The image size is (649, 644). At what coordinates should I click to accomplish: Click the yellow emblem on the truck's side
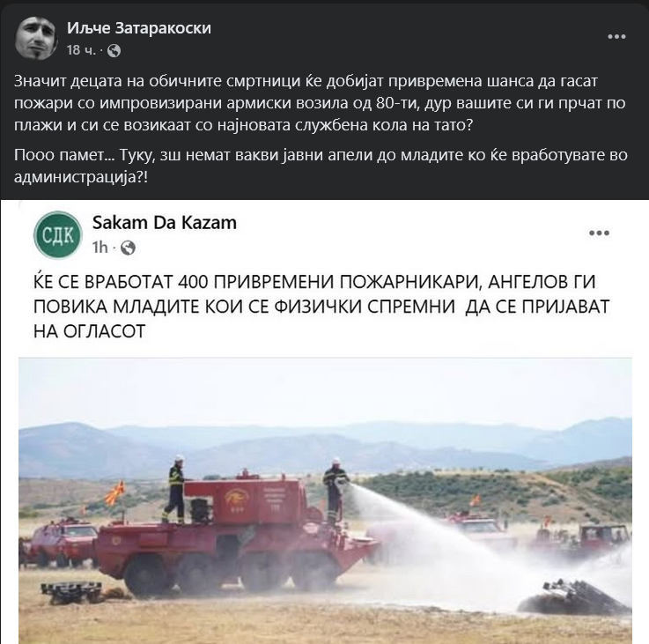pos(235,497)
